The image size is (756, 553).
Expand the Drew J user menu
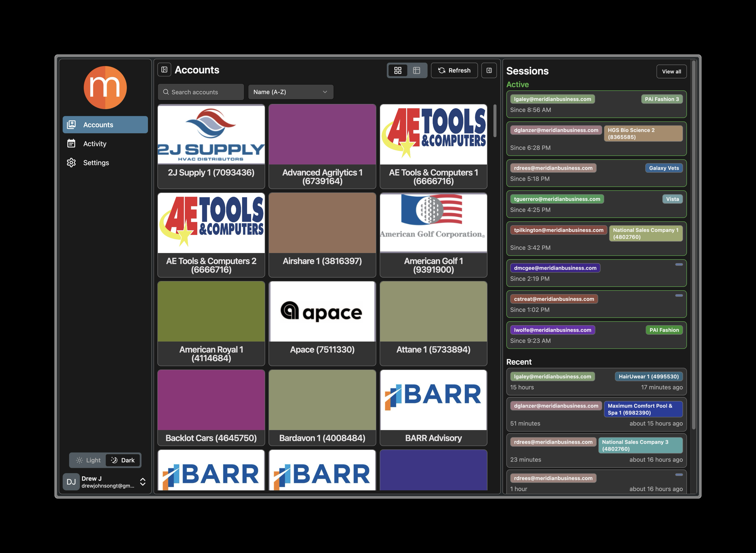[x=105, y=482]
